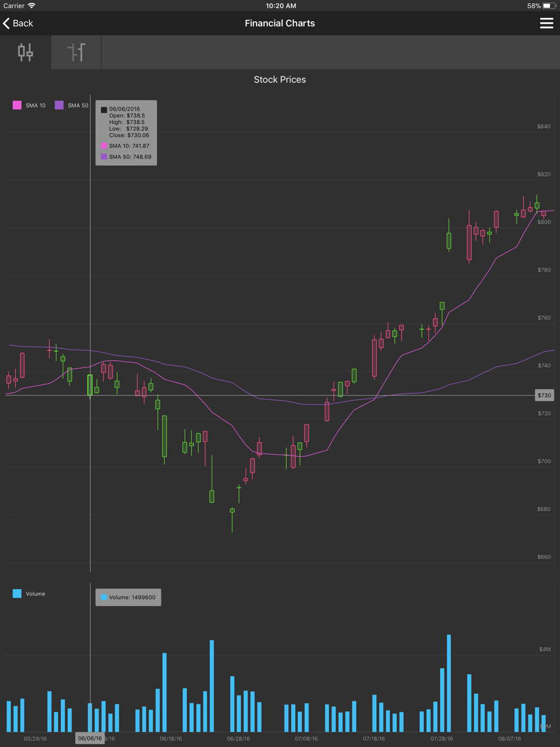Click the $820 axis label

pos(544,174)
